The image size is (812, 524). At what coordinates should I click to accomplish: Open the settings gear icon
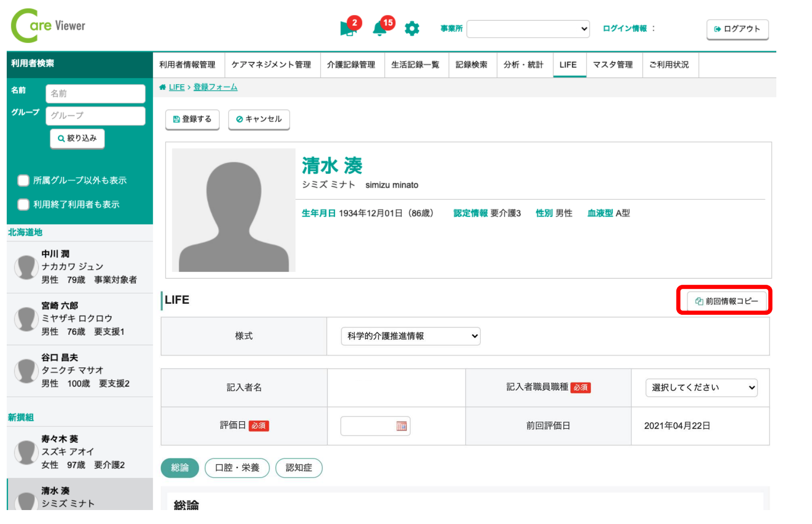click(x=412, y=28)
